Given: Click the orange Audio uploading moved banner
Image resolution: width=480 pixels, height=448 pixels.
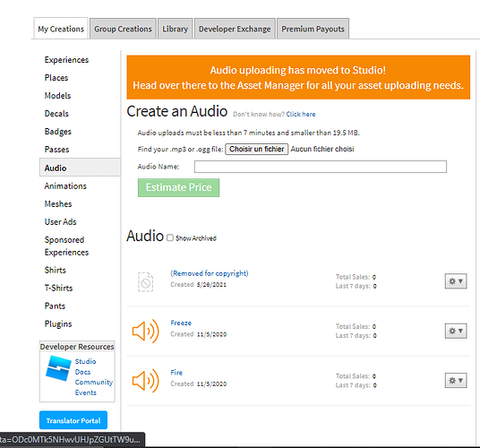Looking at the screenshot, I should coord(298,77).
